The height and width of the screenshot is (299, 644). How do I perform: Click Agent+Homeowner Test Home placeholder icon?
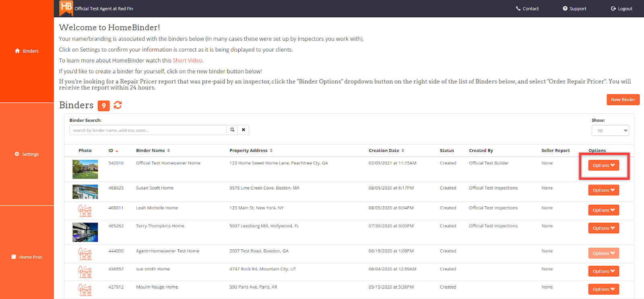(85, 254)
